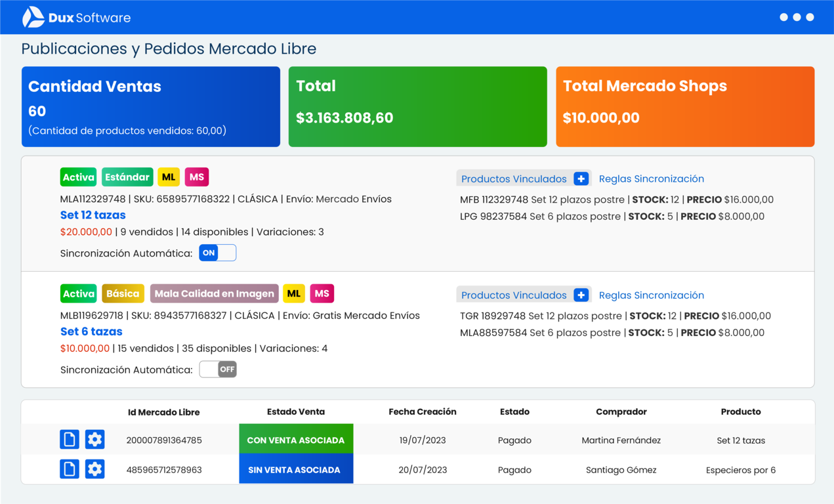The image size is (834, 504).
Task: Add linked product for Set 12 tazas
Action: 581,178
